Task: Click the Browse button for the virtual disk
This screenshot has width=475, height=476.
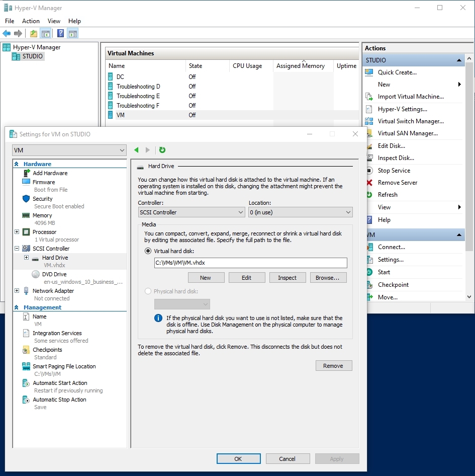Action: pos(328,277)
